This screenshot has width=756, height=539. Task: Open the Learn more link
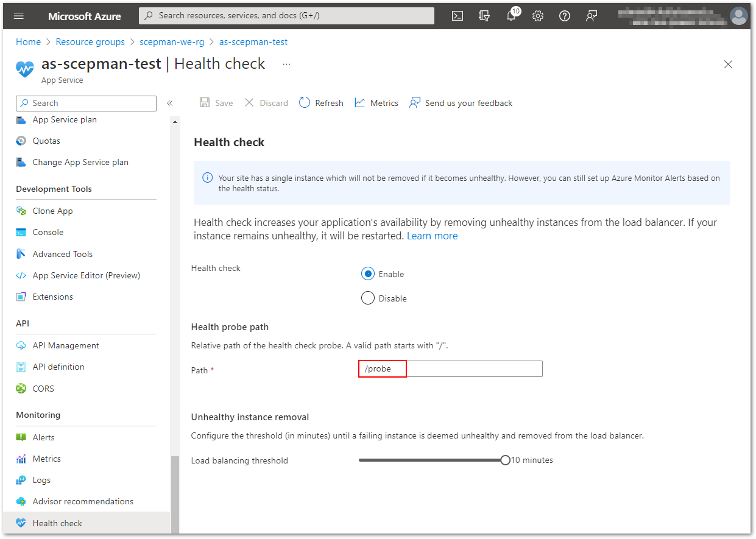pos(432,236)
